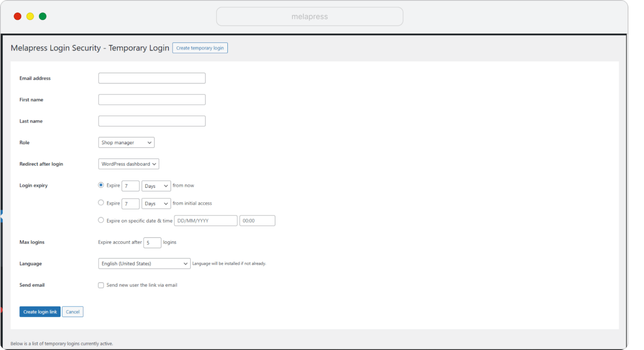Click the Role label text
Image resolution: width=644 pixels, height=350 pixels.
(24, 142)
